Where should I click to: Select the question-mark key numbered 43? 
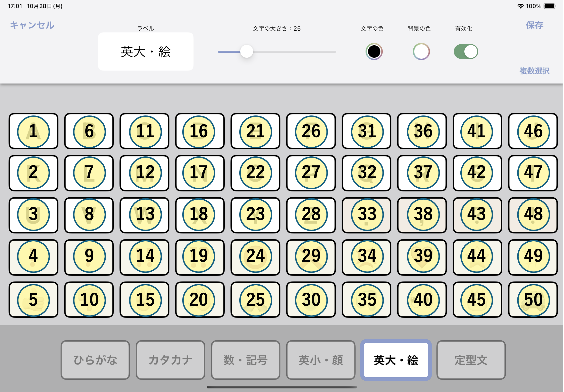coord(477,214)
